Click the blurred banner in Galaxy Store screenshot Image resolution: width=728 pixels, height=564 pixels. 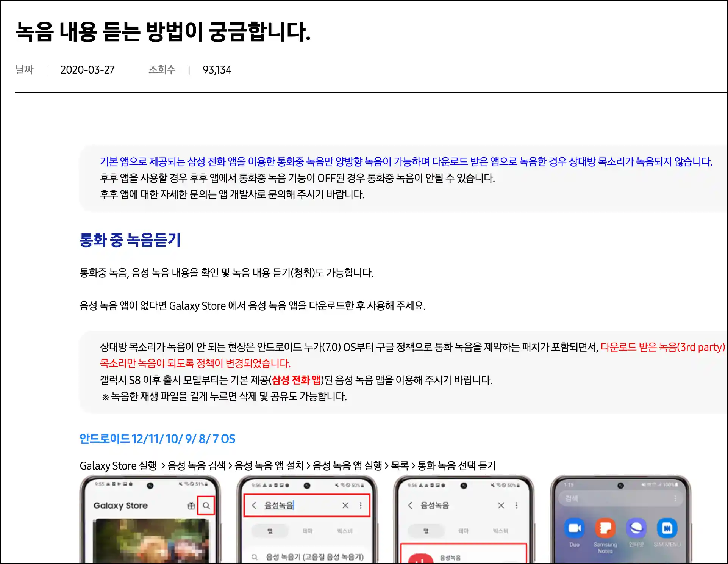tap(151, 541)
